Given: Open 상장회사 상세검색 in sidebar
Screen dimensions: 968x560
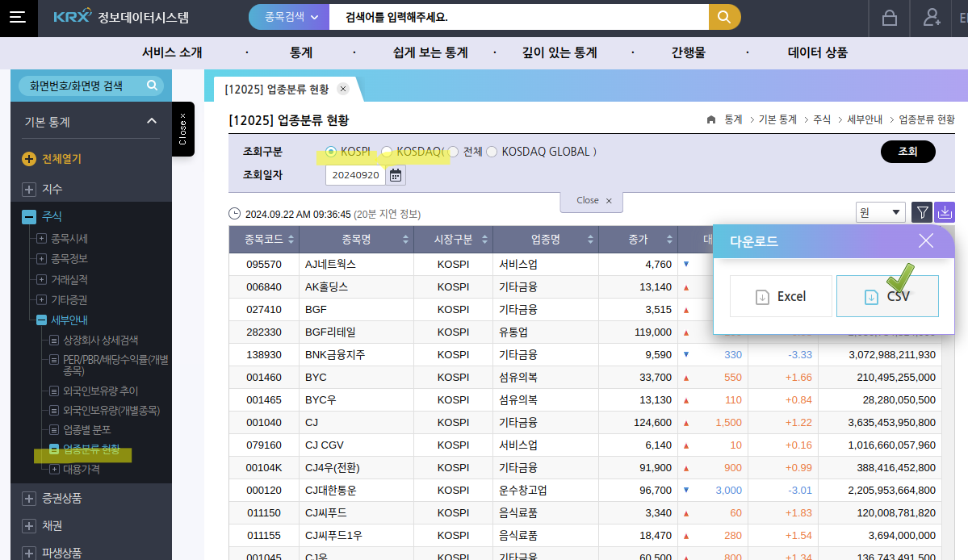Looking at the screenshot, I should 101,341.
